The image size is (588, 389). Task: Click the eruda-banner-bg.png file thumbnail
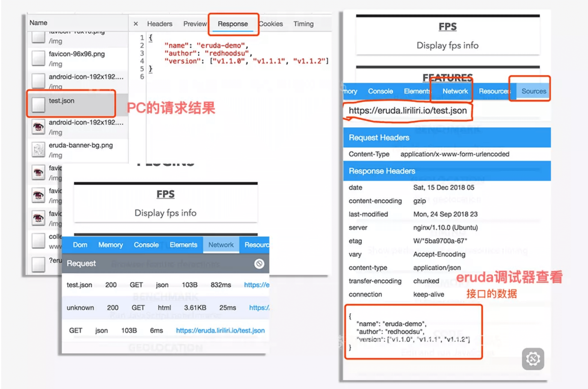point(38,150)
